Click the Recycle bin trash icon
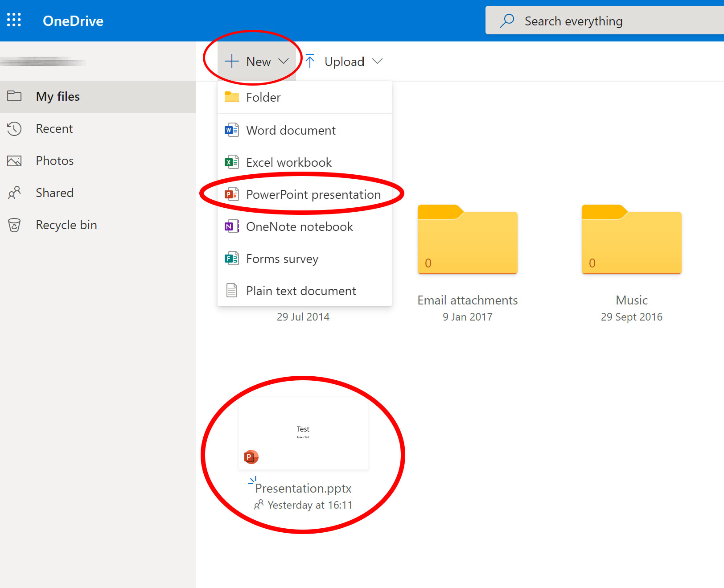This screenshot has height=588, width=724. tap(14, 225)
